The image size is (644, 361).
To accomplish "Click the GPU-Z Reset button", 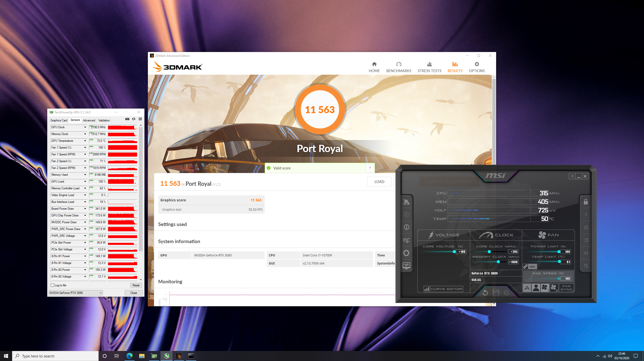I will click(136, 285).
